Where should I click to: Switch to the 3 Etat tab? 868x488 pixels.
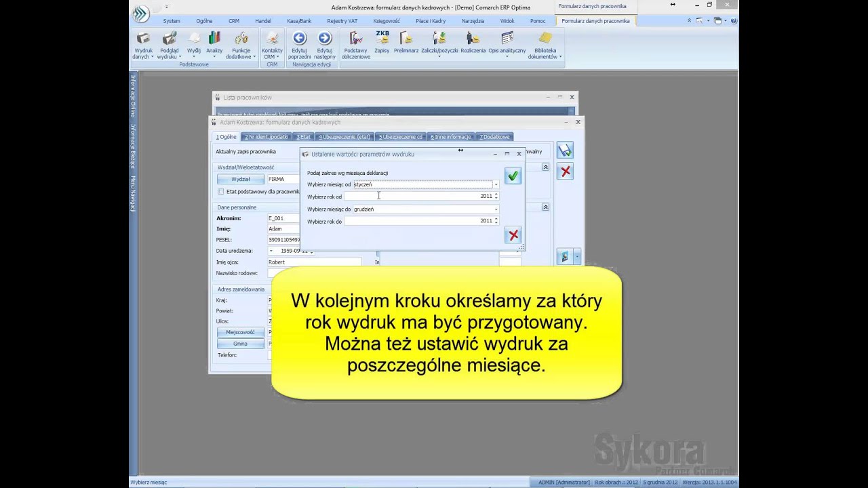[304, 137]
